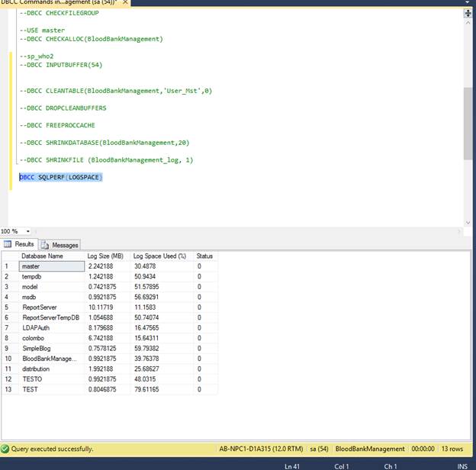Viewport: 476px width, 470px height.
Task: Click the Ch 1 character indicator
Action: pos(391,466)
